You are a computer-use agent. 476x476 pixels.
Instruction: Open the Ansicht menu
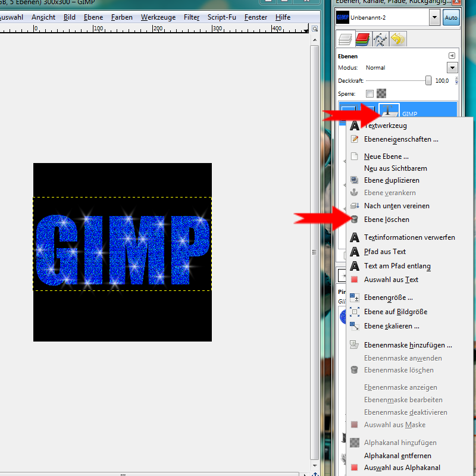pyautogui.click(x=43, y=17)
